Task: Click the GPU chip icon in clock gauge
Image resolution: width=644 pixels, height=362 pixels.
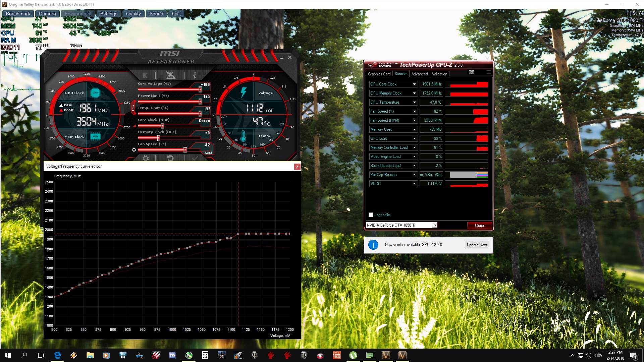Action: (x=95, y=93)
